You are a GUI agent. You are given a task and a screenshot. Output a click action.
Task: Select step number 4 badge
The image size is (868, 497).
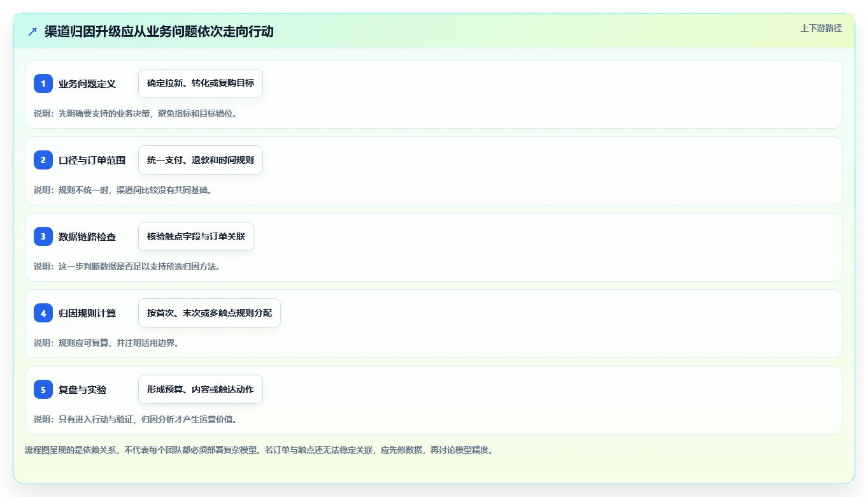[43, 313]
